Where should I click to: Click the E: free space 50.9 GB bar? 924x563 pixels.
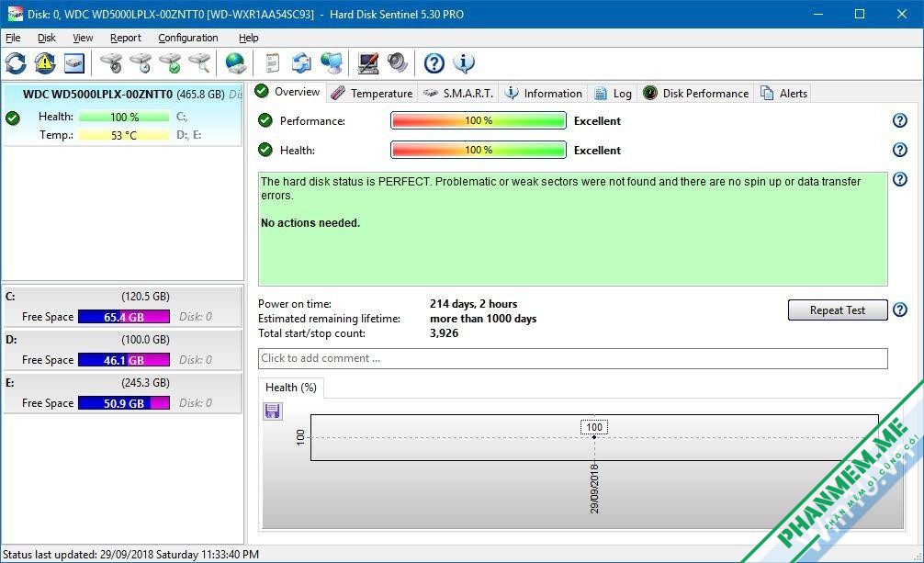click(x=124, y=403)
